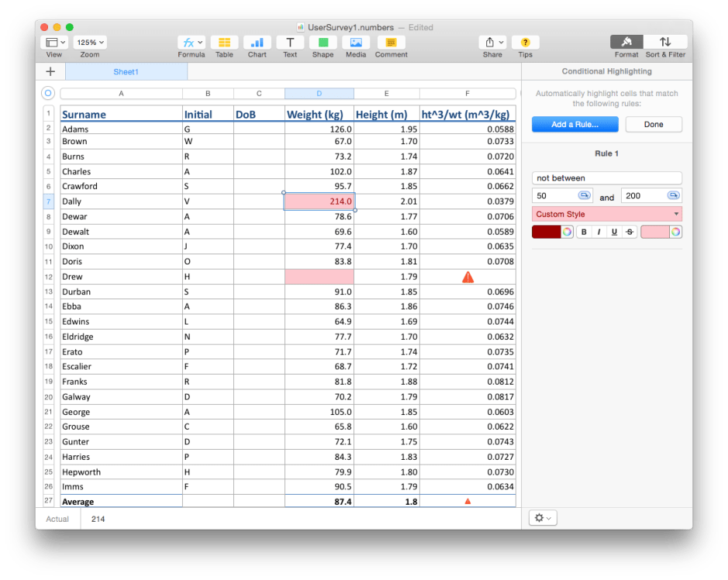Open the Chart insertion icon

(x=257, y=44)
